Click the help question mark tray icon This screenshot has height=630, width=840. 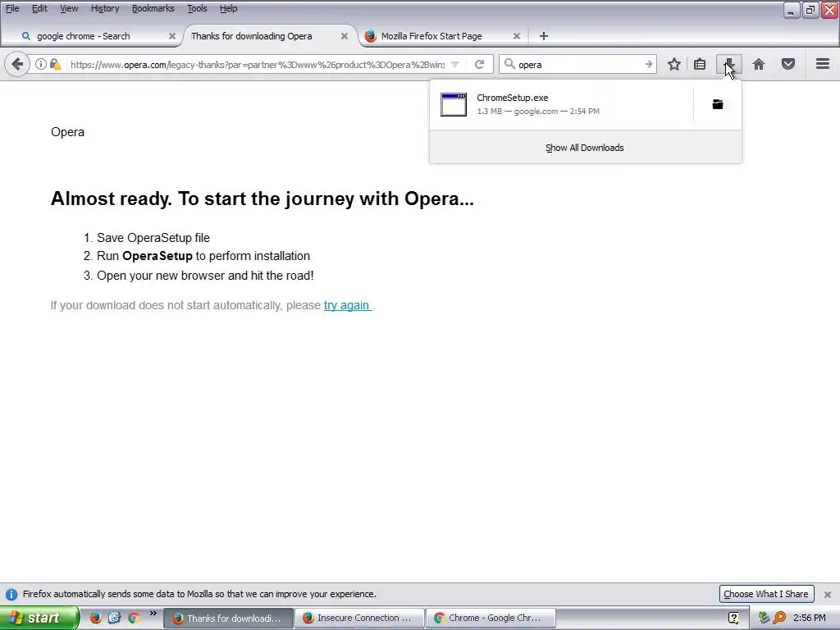pos(733,619)
